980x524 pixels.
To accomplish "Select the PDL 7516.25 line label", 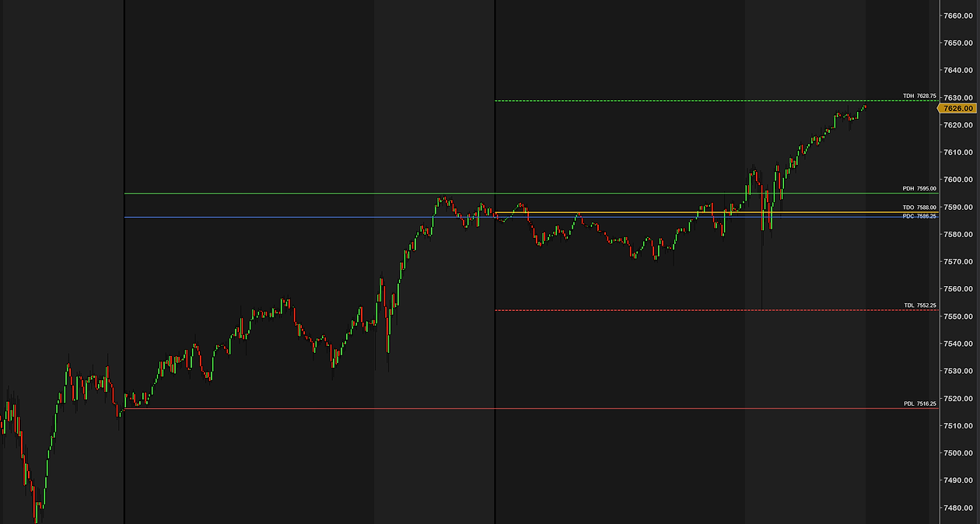I will pyautogui.click(x=919, y=404).
